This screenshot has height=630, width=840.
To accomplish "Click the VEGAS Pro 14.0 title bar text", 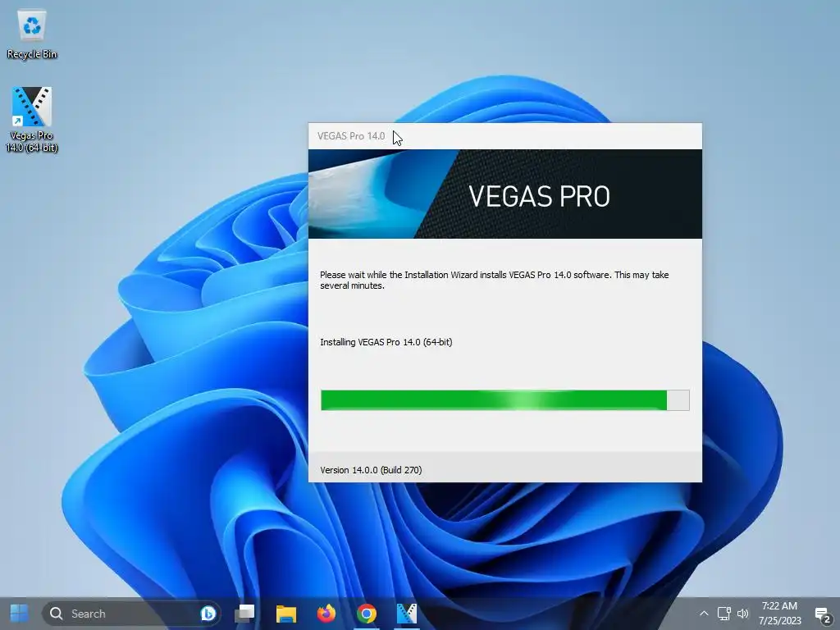I will pyautogui.click(x=351, y=136).
